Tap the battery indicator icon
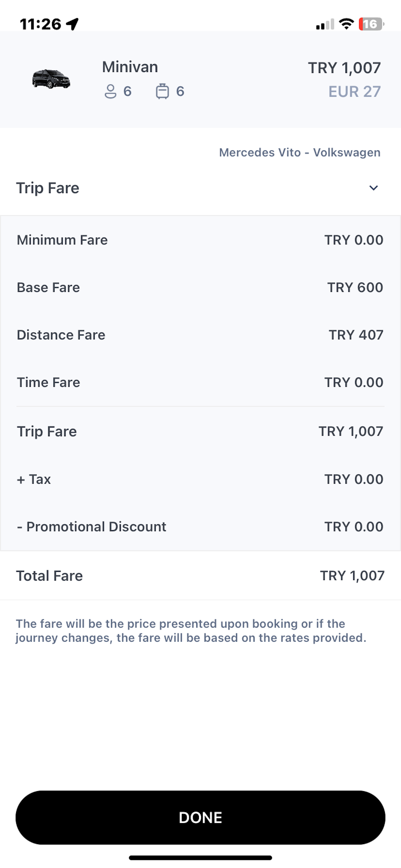Viewport: 401px width, 868px height. (x=371, y=24)
